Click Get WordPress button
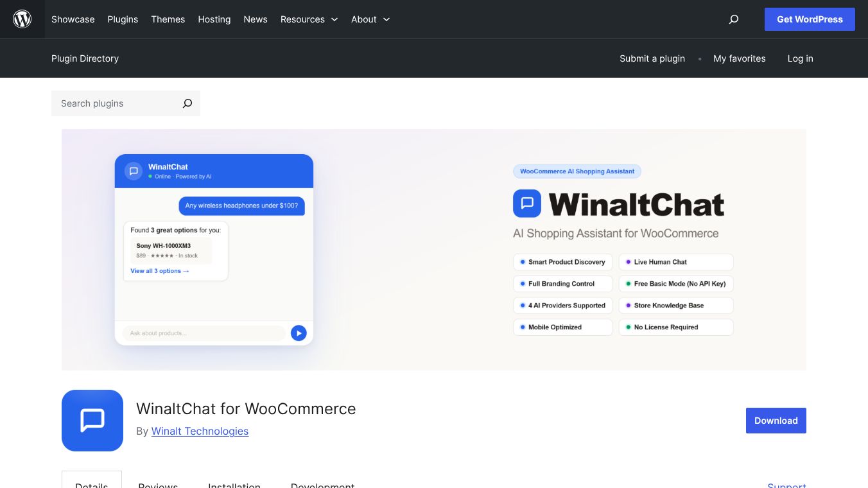Image resolution: width=868 pixels, height=488 pixels. pos(810,19)
